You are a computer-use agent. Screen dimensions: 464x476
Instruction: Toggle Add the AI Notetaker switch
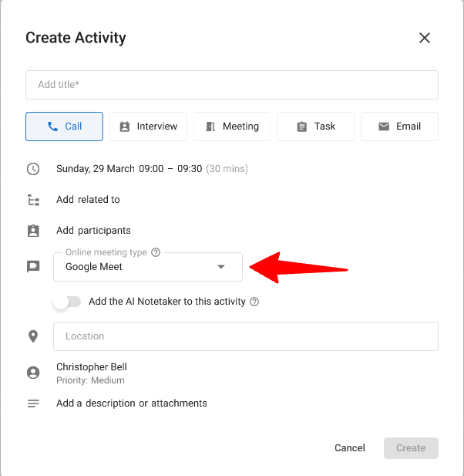(x=67, y=302)
